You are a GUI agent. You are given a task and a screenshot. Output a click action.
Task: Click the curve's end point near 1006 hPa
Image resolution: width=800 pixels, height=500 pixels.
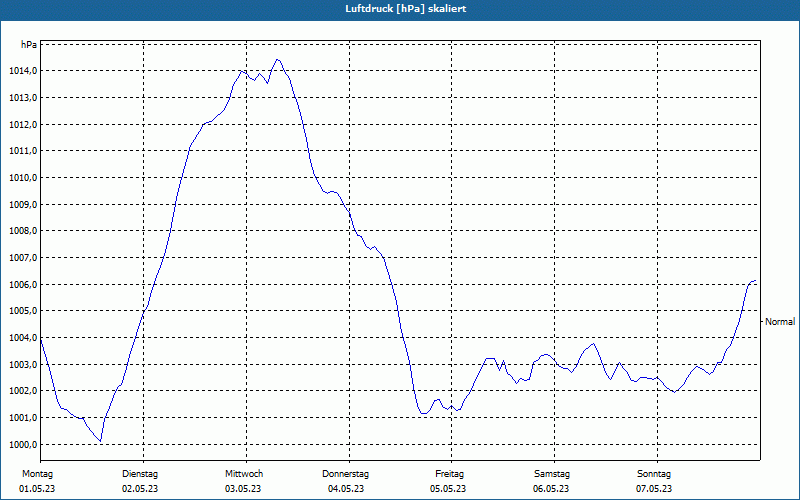pyautogui.click(x=755, y=281)
